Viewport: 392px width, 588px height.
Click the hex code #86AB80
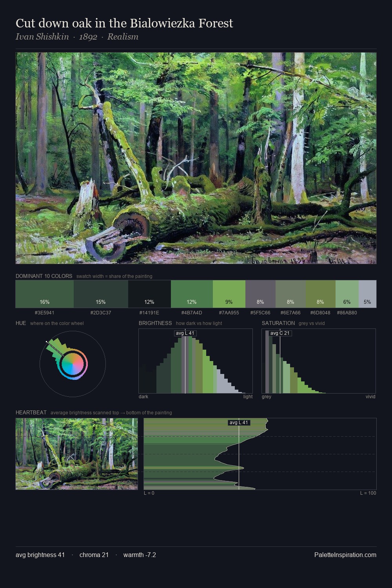click(x=347, y=313)
